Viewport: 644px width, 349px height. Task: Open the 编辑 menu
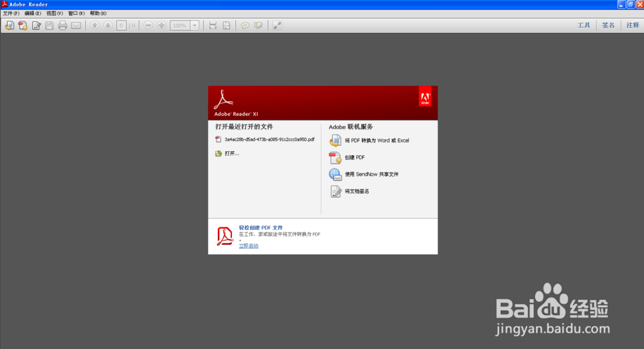tap(32, 13)
